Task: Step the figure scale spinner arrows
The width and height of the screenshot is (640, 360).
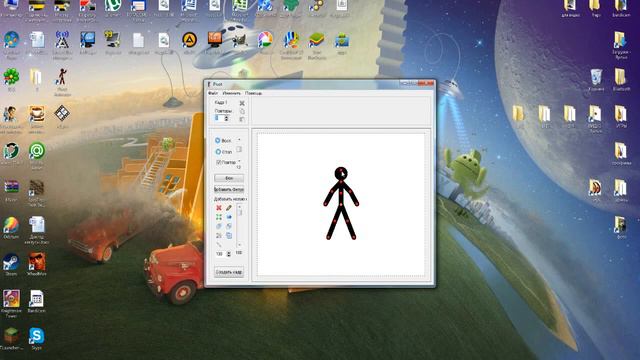Action: tap(229, 254)
